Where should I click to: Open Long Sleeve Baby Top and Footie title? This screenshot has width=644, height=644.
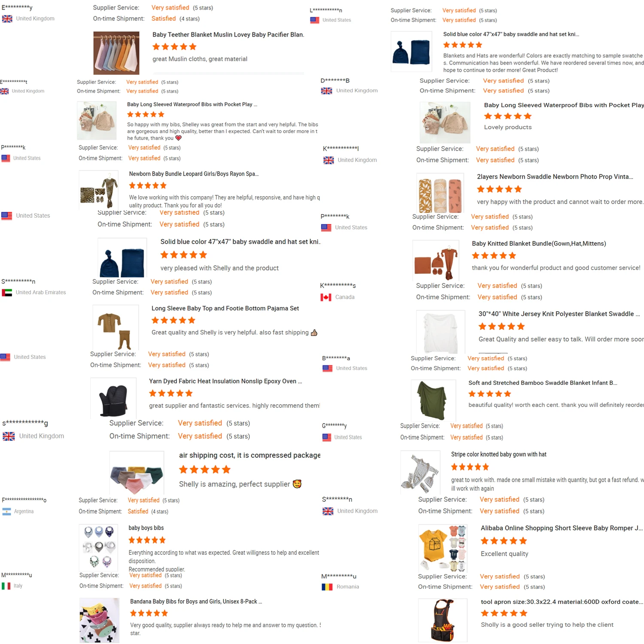point(225,308)
